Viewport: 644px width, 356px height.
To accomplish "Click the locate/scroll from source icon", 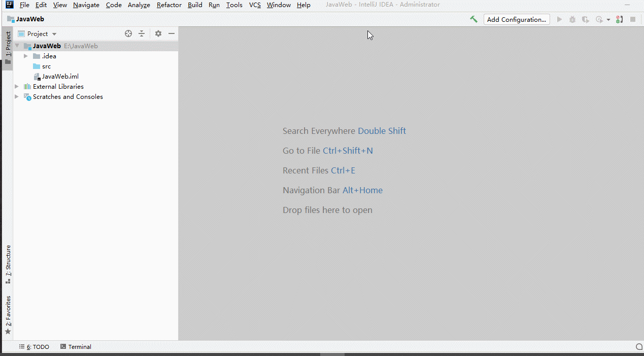I will click(x=128, y=33).
